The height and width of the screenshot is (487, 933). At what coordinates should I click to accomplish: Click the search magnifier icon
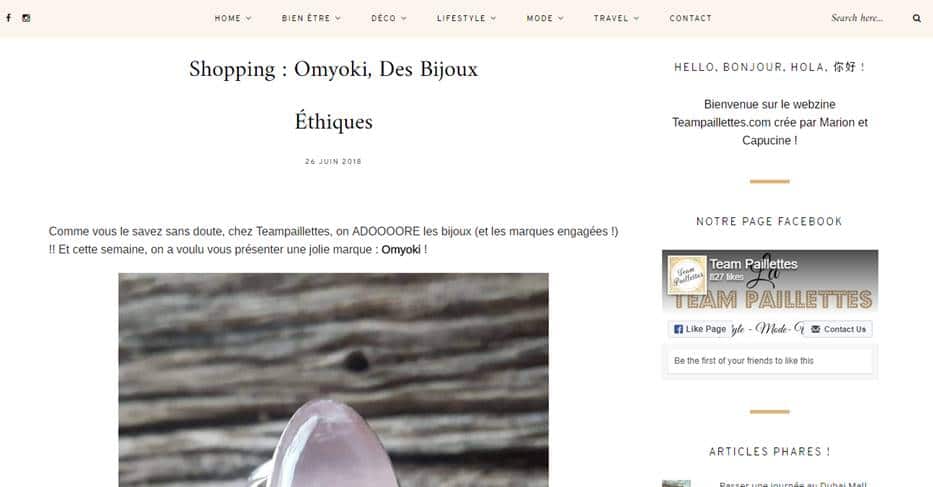coord(916,18)
